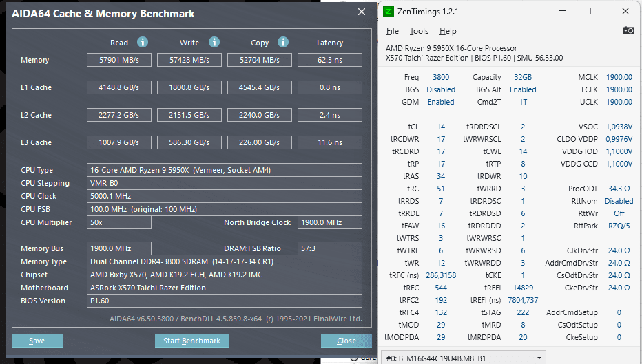Click L2 Cache Write value 2151.5 GB/s

(x=189, y=115)
